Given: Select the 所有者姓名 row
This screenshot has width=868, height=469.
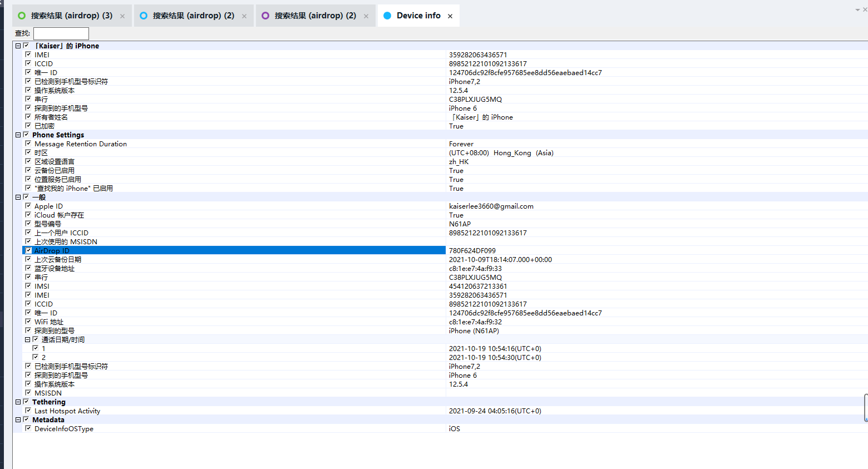Looking at the screenshot, I should coord(445,117).
